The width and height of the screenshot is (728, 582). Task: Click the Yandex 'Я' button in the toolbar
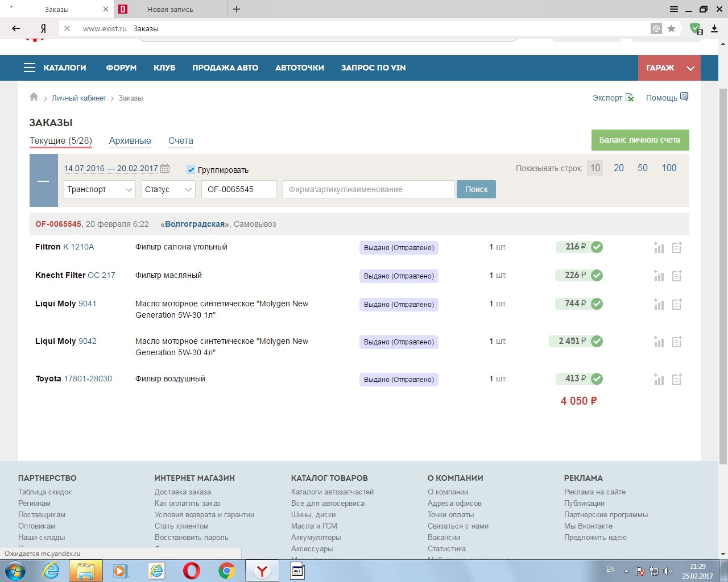(43, 28)
